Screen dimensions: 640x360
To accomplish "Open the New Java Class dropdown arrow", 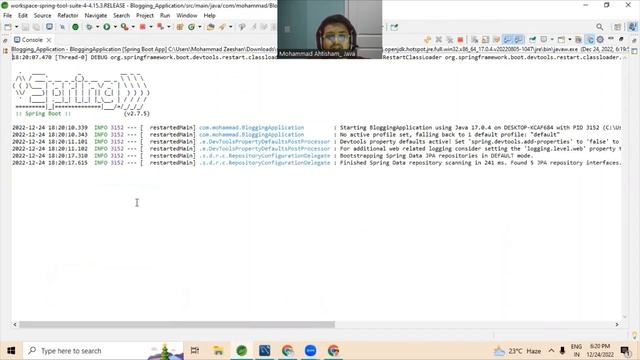I will [x=200, y=27].
